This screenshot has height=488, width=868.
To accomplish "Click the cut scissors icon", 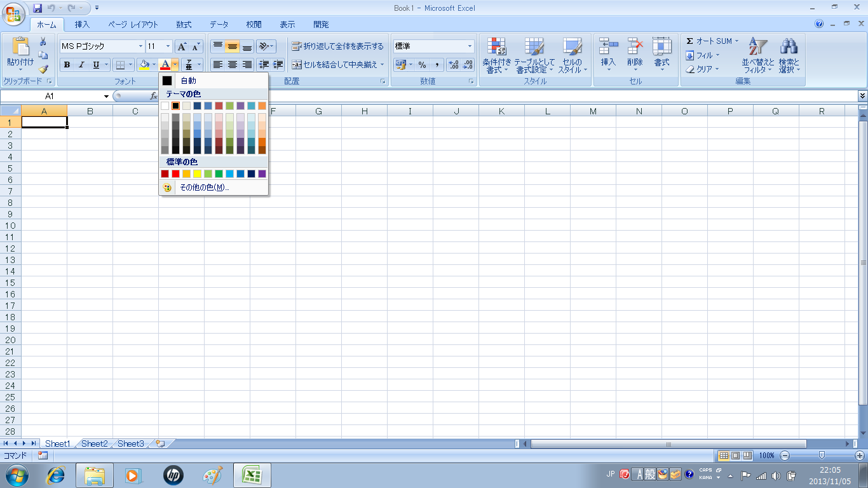I will [43, 42].
